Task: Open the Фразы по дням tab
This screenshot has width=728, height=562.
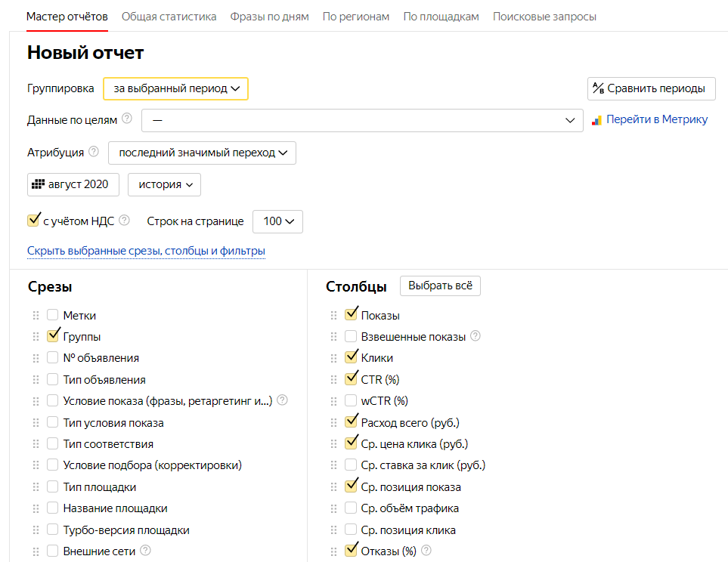Action: pyautogui.click(x=269, y=17)
